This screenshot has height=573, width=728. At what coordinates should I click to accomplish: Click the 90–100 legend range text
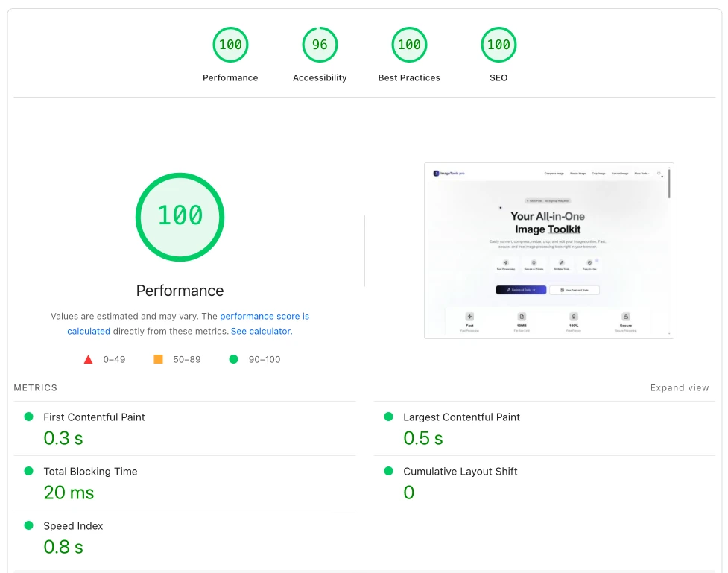(265, 359)
